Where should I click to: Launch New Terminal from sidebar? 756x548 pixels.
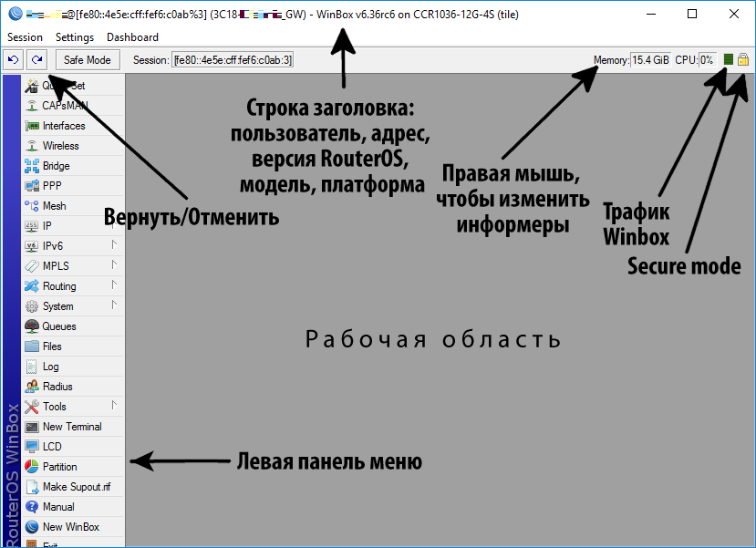71,427
